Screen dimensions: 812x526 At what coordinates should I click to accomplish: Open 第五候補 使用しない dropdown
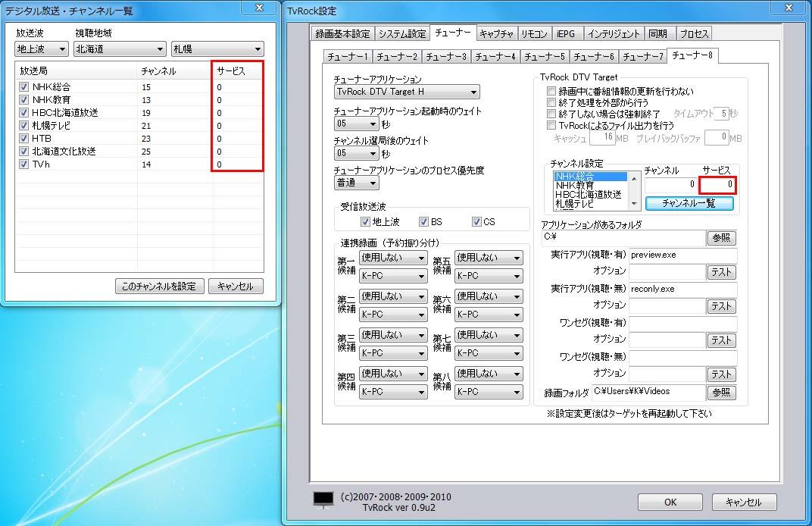(489, 258)
